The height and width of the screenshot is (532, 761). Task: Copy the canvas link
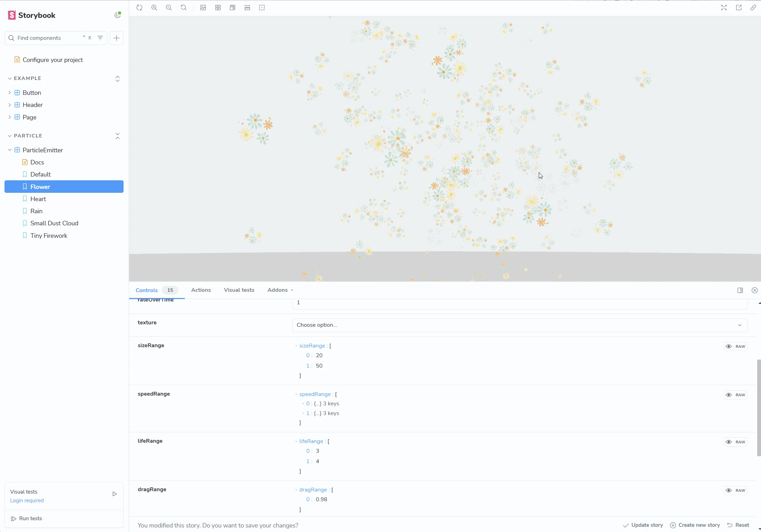[x=753, y=7]
